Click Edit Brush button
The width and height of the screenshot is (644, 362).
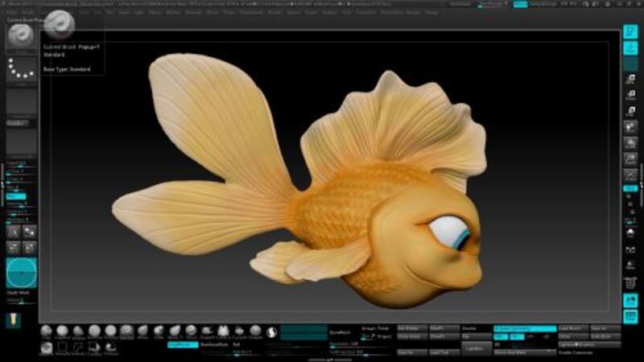[x=605, y=336]
